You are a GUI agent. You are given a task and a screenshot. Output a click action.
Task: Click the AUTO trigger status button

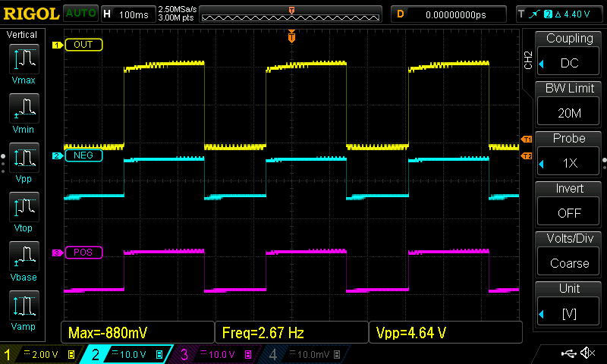click(80, 14)
